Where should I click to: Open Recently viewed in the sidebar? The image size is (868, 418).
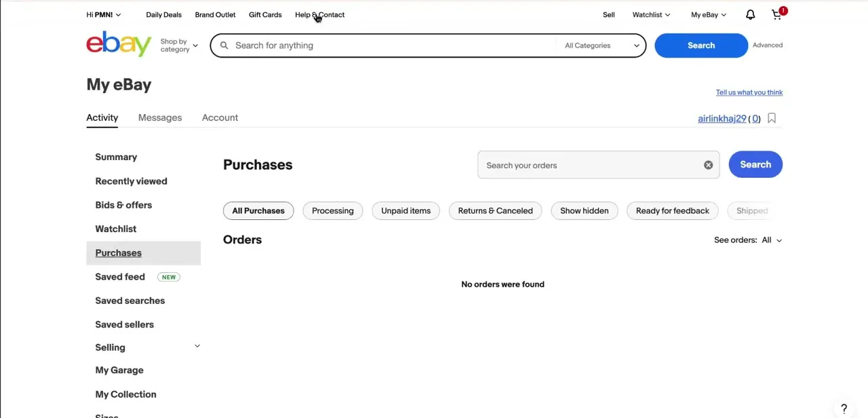pos(131,181)
